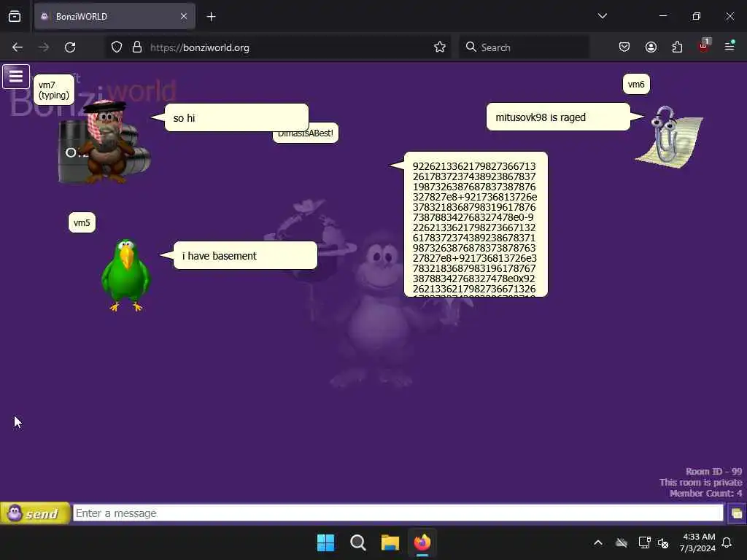
Task: Open the Windows Start menu
Action: pos(326,542)
